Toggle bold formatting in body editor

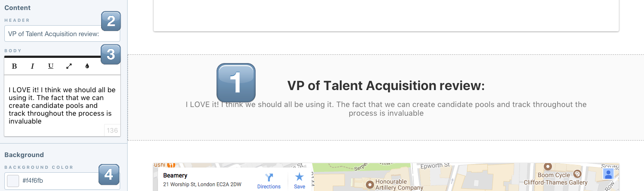(x=14, y=66)
